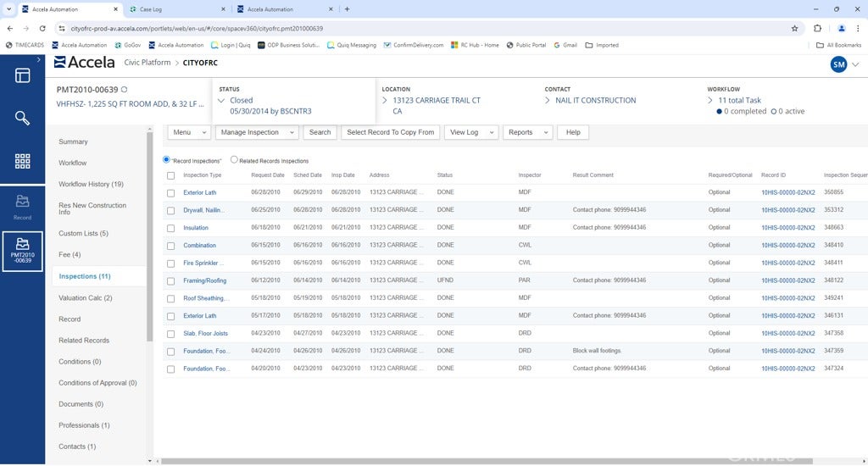868x466 pixels.
Task: Click the dashboard layout icon in sidebar
Action: tap(22, 75)
